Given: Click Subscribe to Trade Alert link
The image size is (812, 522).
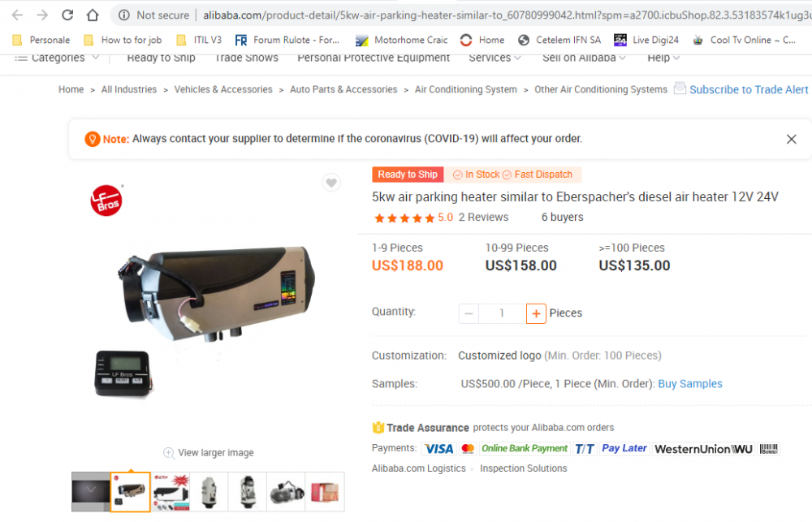Looking at the screenshot, I should tap(749, 89).
